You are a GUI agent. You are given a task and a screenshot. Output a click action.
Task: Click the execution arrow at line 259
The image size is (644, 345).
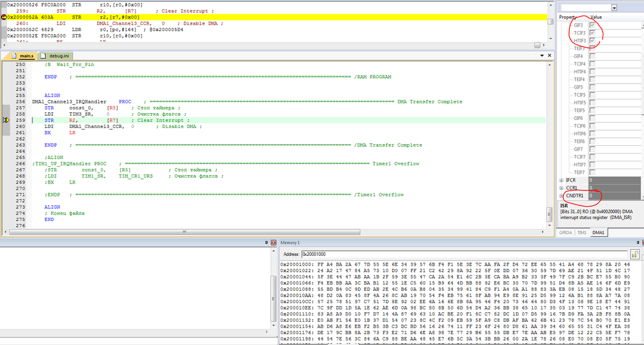(x=6, y=120)
